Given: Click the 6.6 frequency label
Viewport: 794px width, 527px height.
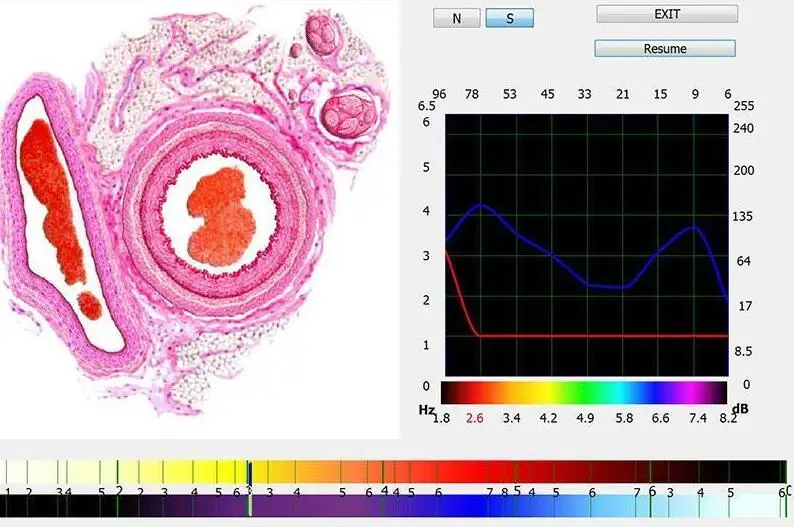Looking at the screenshot, I should pos(660,418).
